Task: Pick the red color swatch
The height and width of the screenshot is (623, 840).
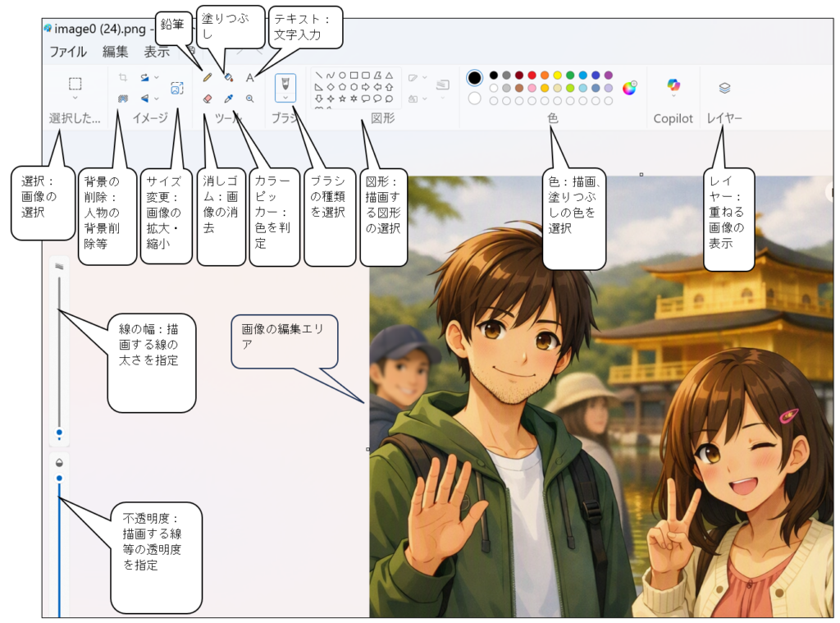Action: tap(532, 76)
